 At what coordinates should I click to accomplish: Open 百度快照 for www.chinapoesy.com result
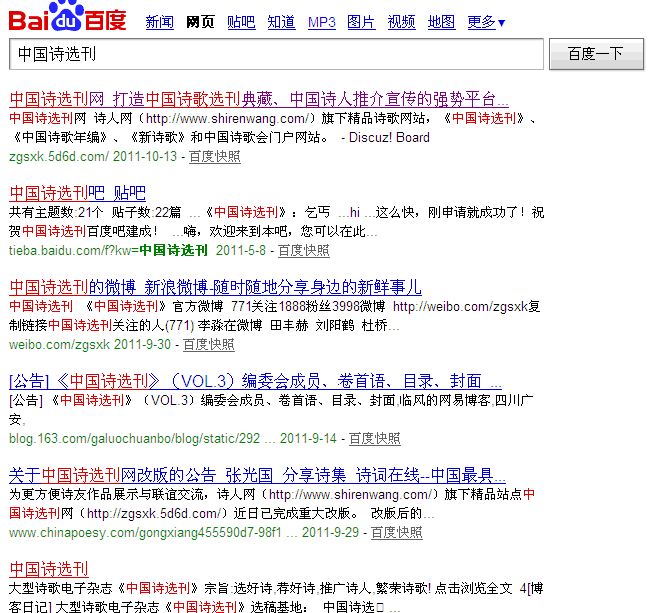(x=397, y=532)
